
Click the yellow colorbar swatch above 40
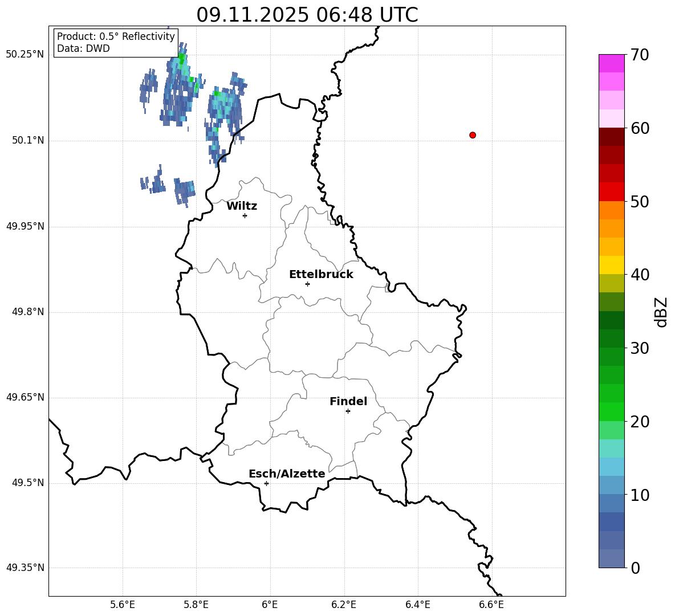[612, 265]
